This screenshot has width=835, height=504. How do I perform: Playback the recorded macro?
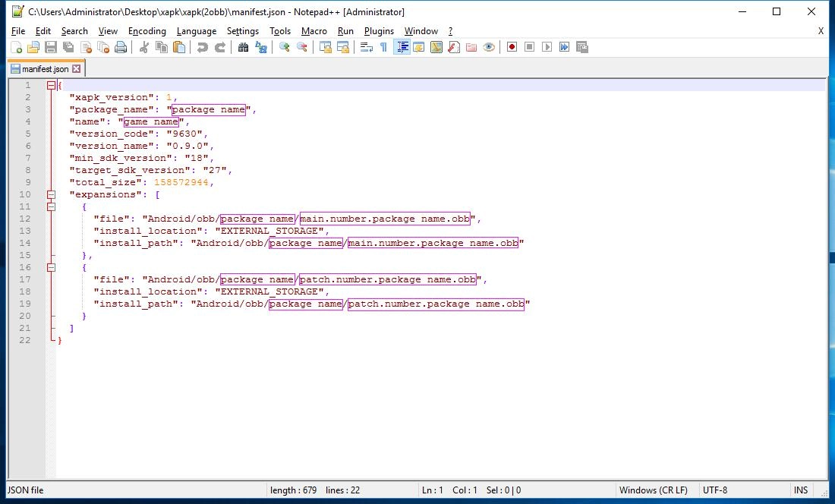point(546,47)
